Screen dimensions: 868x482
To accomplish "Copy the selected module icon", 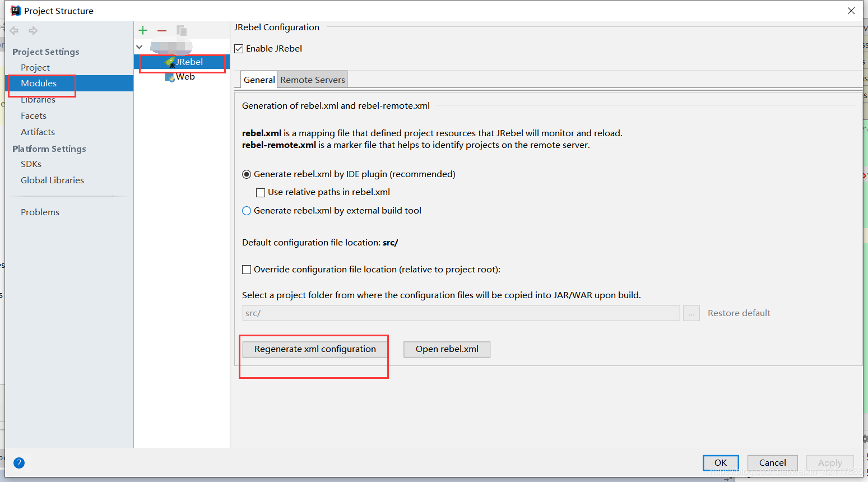I will [x=182, y=30].
